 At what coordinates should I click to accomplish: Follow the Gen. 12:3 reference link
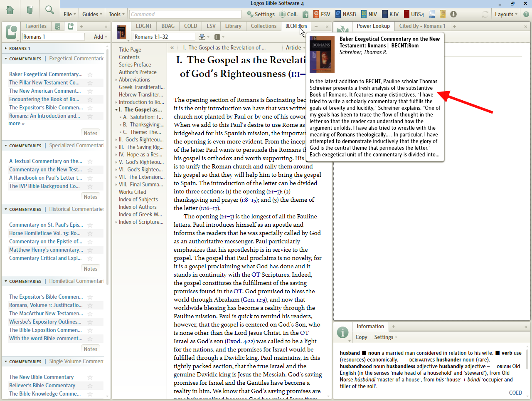254,300
